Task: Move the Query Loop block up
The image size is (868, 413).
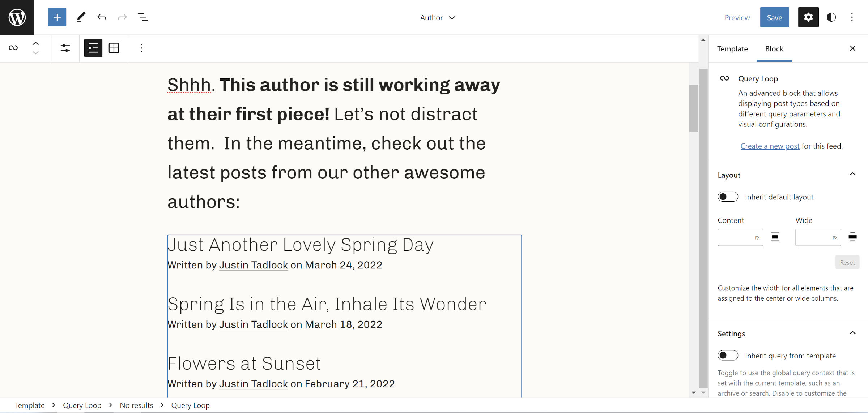Action: [x=36, y=43]
